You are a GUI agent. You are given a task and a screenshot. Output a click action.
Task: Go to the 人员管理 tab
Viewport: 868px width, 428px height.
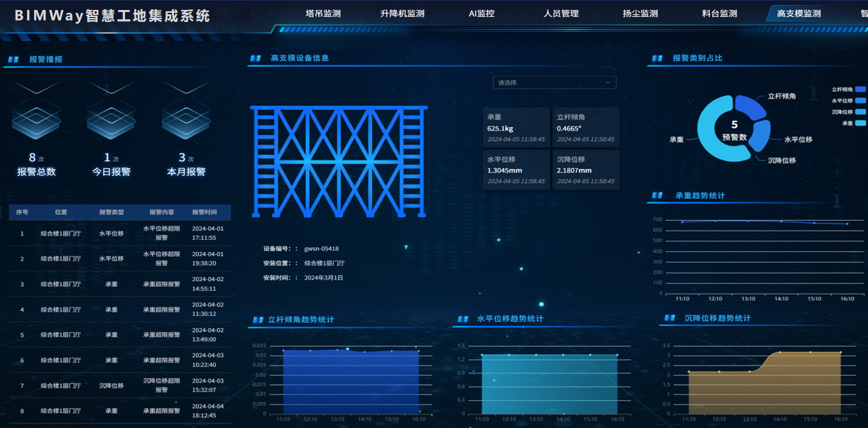click(x=561, y=13)
